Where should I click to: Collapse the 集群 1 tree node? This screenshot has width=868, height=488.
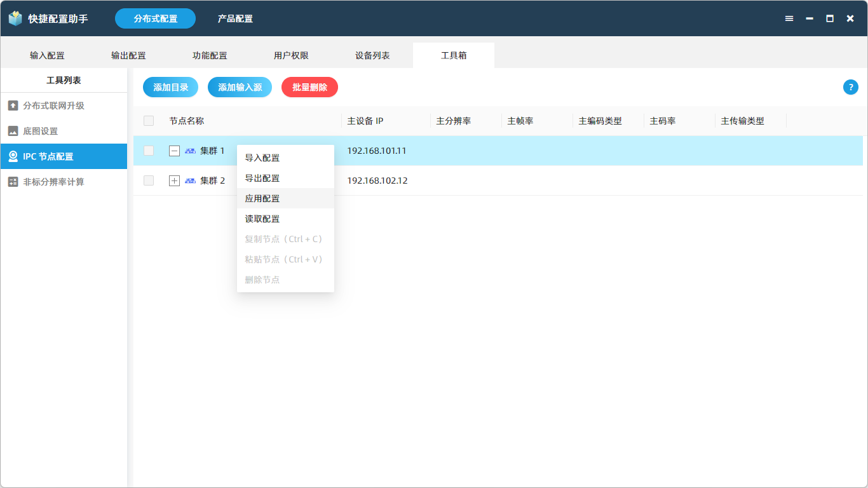tap(174, 151)
